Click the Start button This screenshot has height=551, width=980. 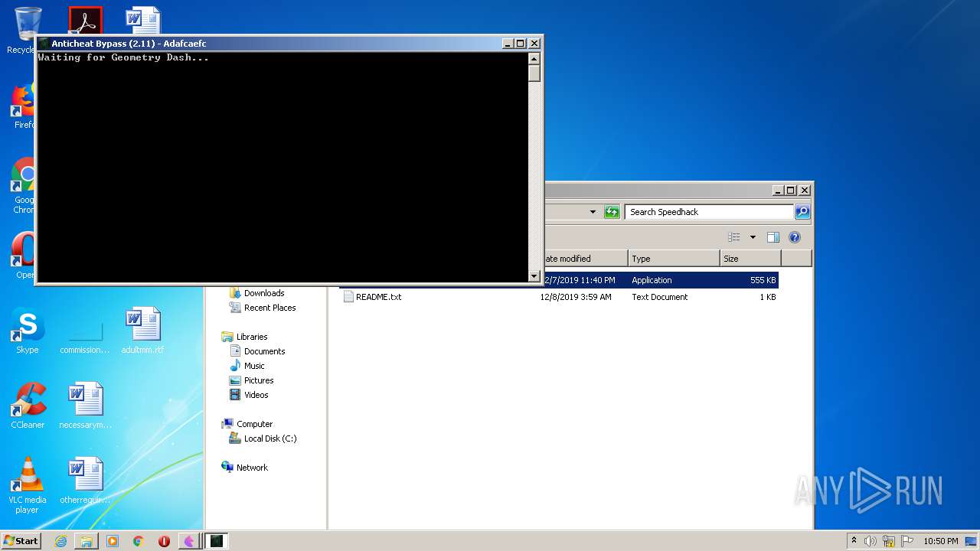pos(21,541)
